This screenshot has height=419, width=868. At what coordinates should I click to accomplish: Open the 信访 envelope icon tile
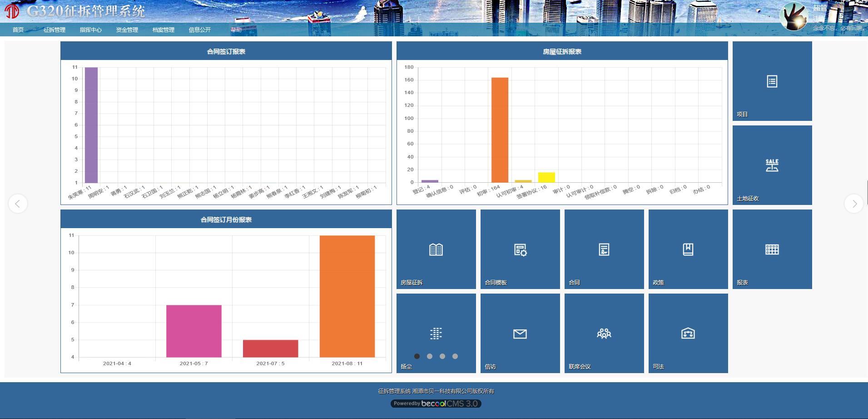(x=520, y=334)
